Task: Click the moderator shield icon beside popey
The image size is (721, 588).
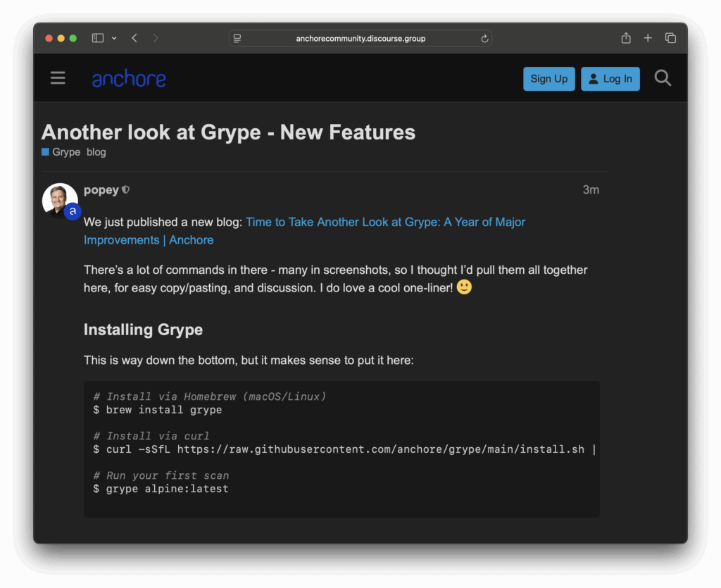Action: (125, 190)
